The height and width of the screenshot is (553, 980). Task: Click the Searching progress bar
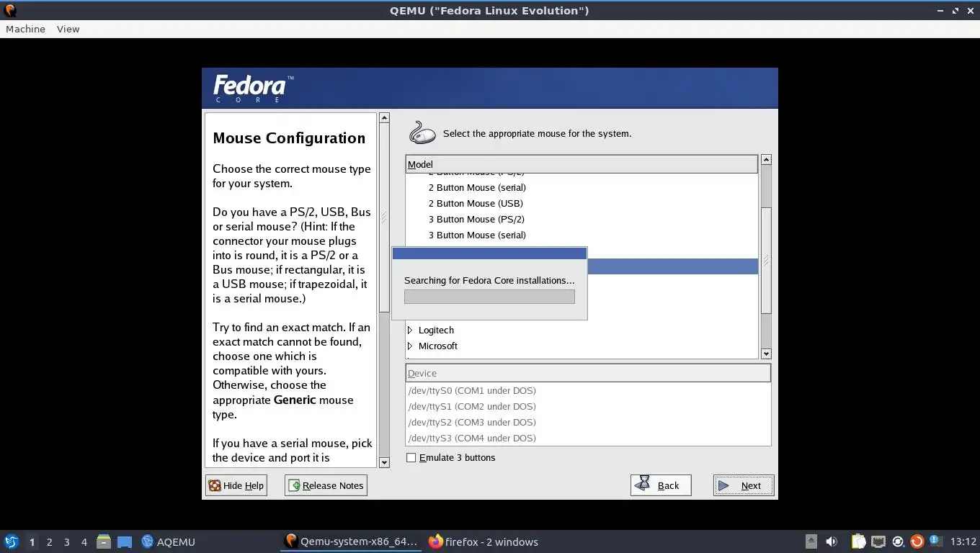point(489,296)
